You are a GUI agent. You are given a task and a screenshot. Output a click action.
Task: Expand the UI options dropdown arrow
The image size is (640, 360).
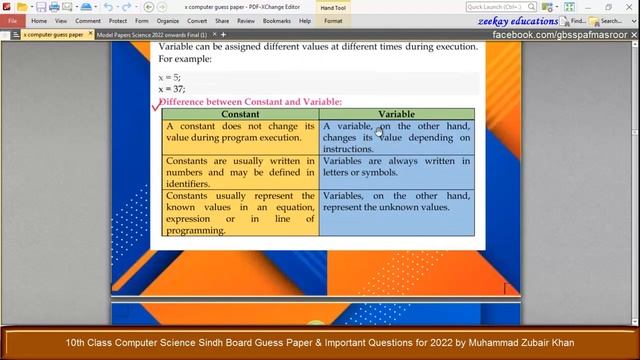tap(557, 7)
